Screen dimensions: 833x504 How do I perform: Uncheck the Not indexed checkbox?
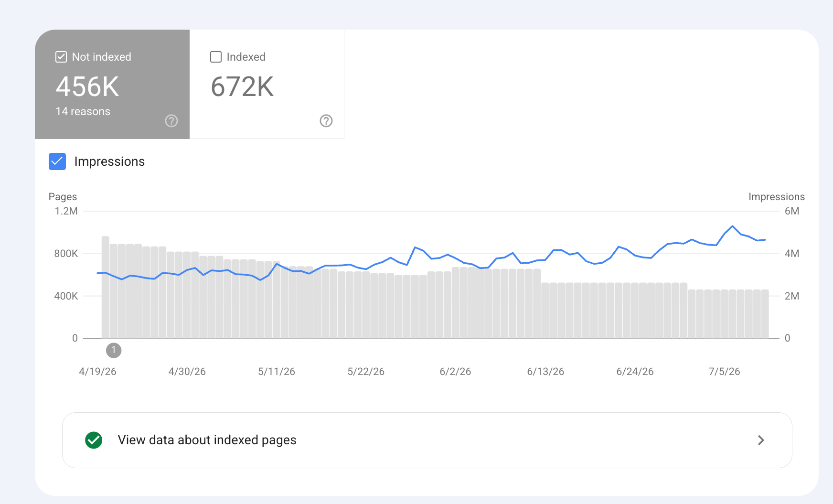61,57
